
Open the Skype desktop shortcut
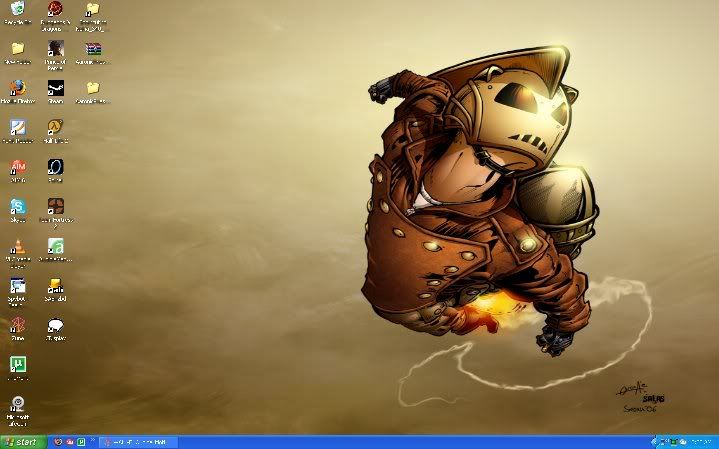coord(18,211)
